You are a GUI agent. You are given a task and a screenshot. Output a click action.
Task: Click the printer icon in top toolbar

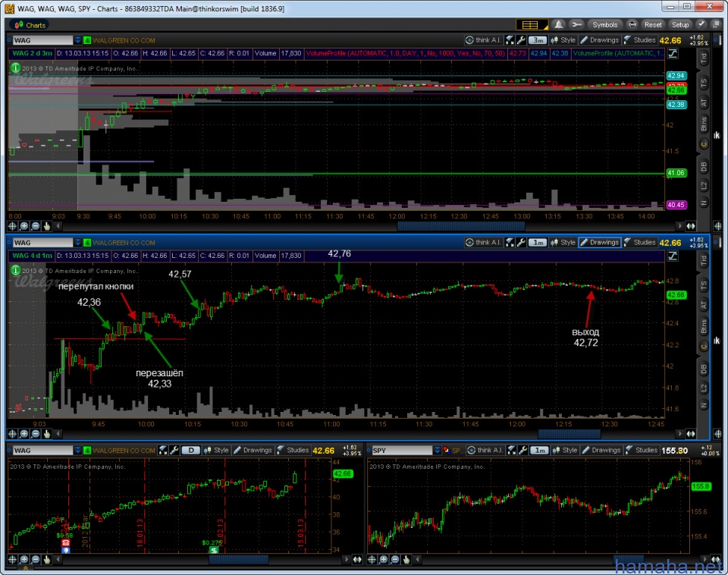pyautogui.click(x=632, y=24)
